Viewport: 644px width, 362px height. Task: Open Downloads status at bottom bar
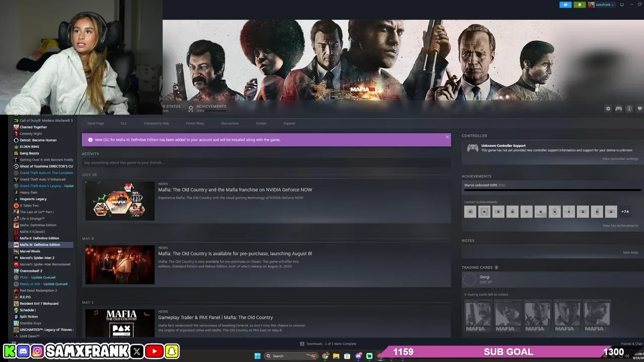coord(328,344)
